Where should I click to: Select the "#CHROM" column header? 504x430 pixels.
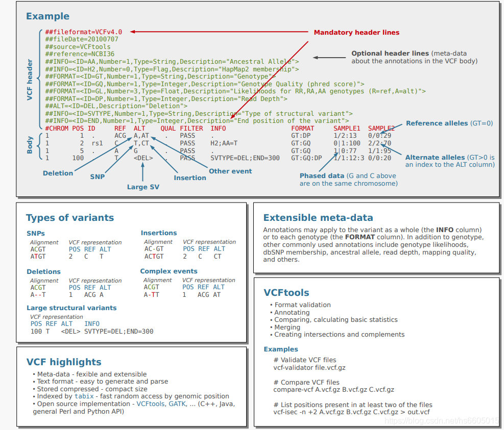tap(57, 129)
